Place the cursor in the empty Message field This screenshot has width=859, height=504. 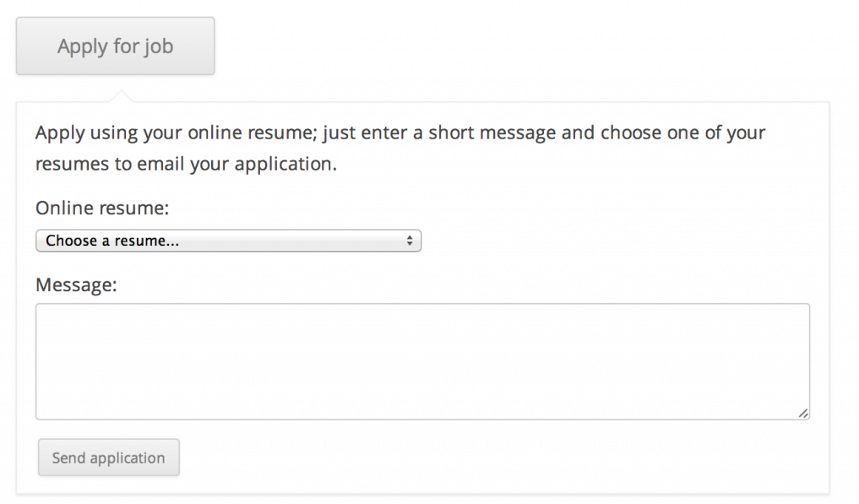[422, 361]
